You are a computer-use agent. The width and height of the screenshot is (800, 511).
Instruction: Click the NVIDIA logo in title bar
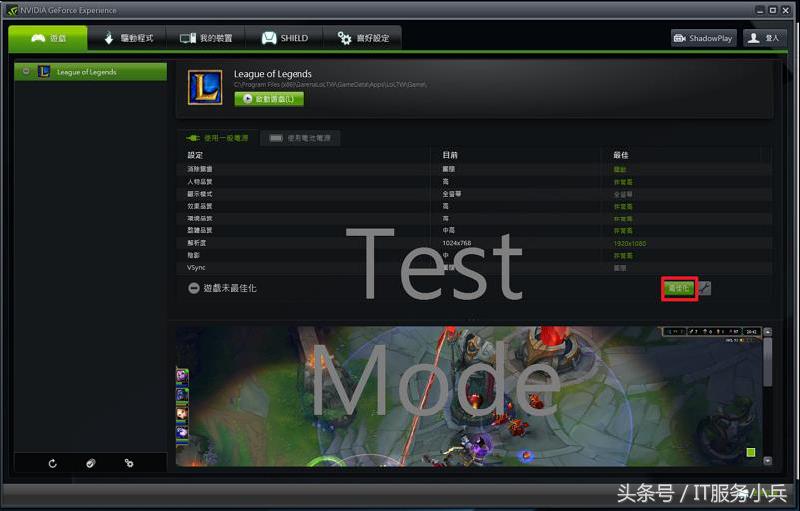[12, 10]
